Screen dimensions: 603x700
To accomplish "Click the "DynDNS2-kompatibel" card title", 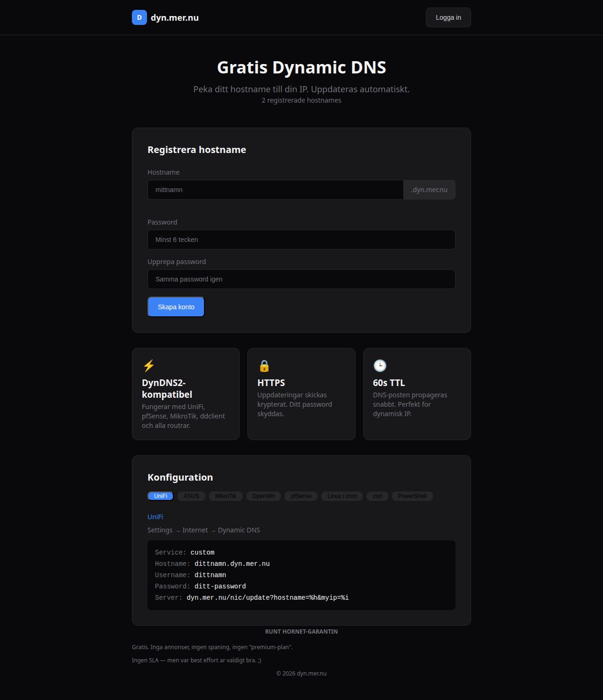I will click(x=167, y=389).
